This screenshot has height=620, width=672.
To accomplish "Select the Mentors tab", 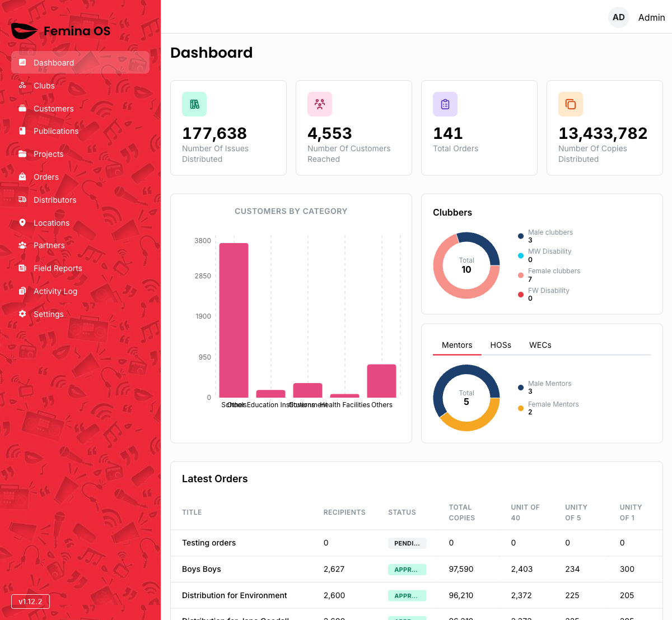I will (x=457, y=345).
